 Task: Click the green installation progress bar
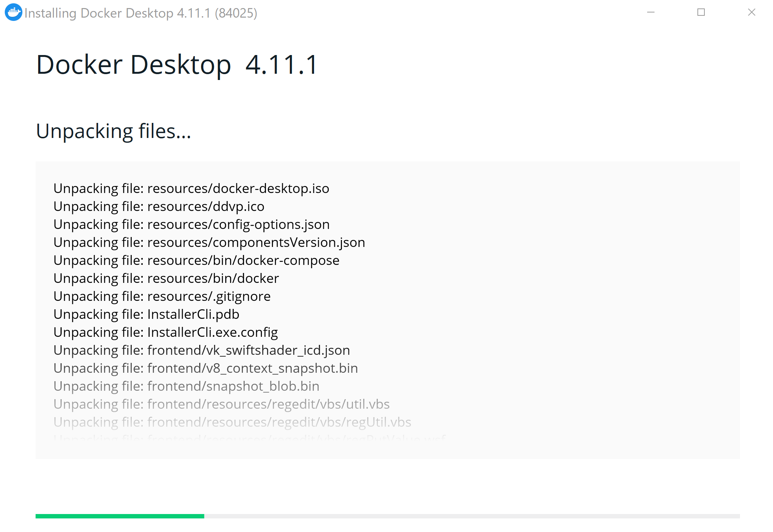[120, 516]
